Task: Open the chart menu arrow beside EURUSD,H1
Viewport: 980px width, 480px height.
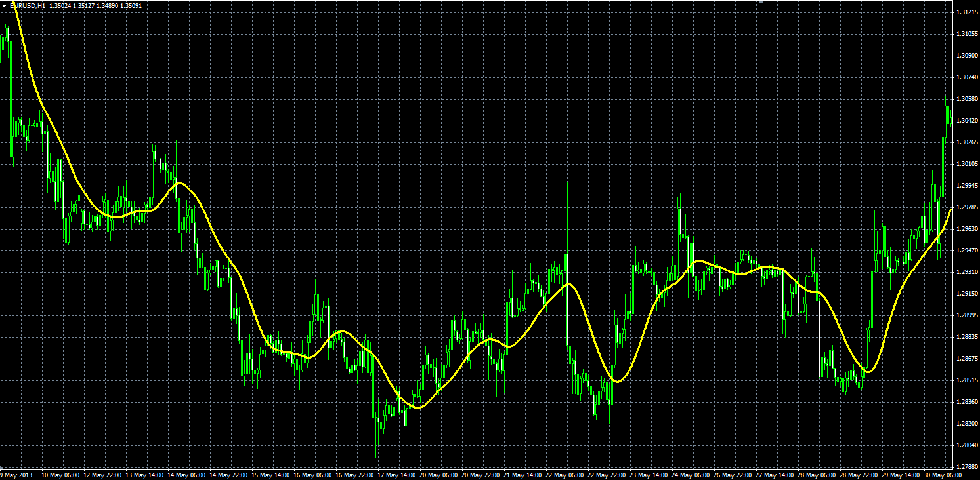Action: (x=4, y=5)
